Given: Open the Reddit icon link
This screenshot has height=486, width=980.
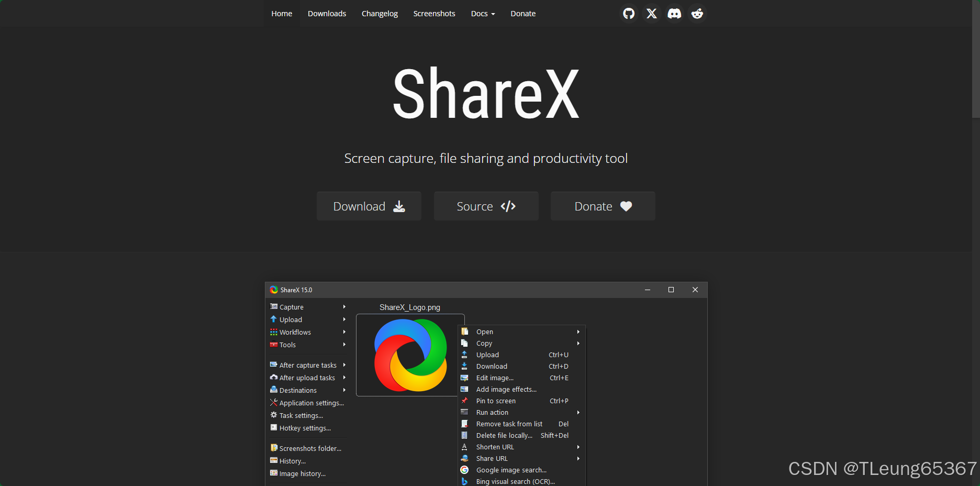Looking at the screenshot, I should click(697, 14).
